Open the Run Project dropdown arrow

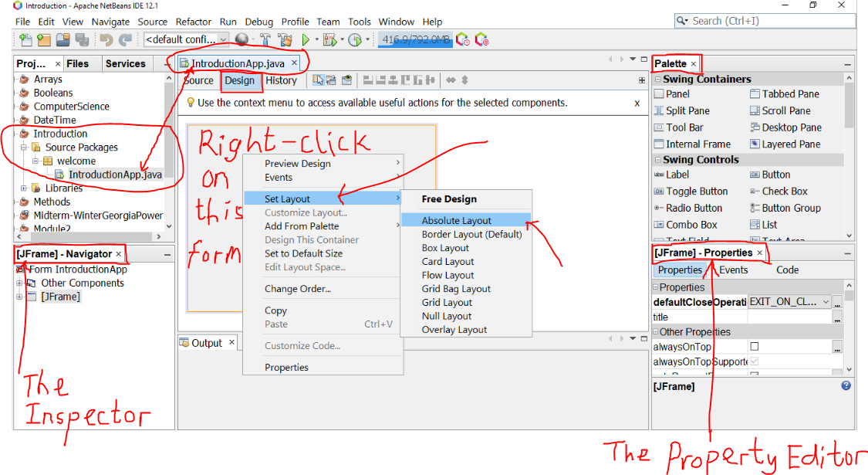316,39
